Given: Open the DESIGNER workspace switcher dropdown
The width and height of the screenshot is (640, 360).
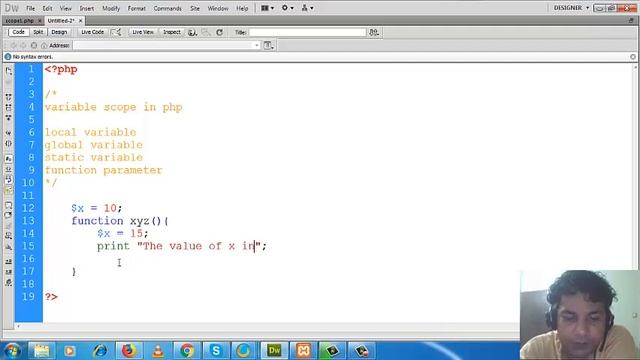Looking at the screenshot, I should pos(571,8).
